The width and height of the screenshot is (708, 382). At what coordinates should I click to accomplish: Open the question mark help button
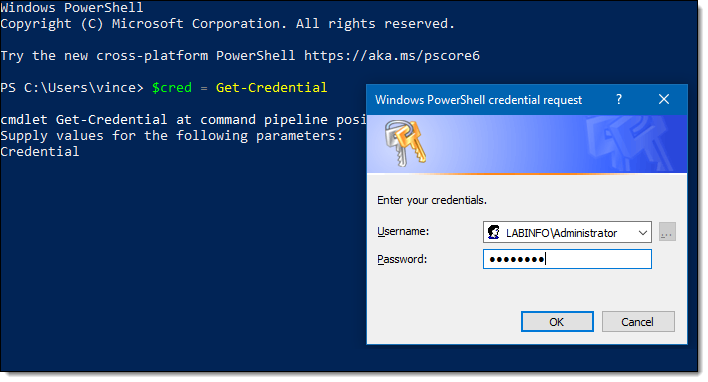pos(619,99)
